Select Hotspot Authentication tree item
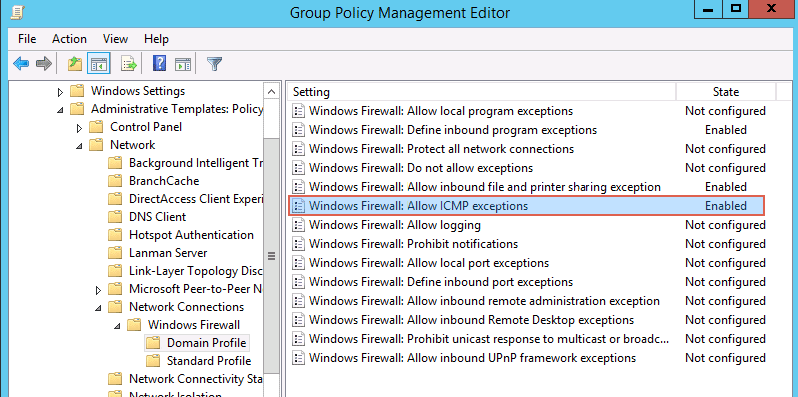Image resolution: width=798 pixels, height=397 pixels. tap(191, 235)
